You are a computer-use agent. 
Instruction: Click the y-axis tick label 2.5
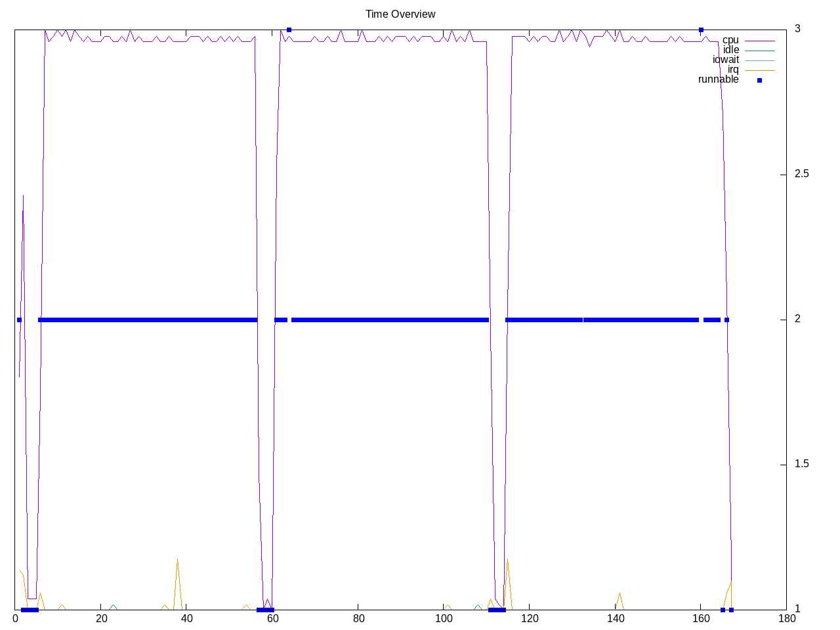801,174
